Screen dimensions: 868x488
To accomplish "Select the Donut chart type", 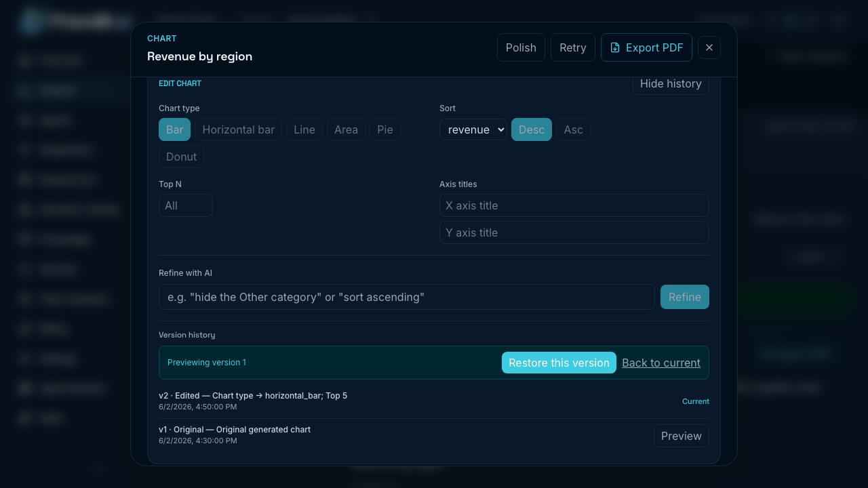I will pos(182,157).
